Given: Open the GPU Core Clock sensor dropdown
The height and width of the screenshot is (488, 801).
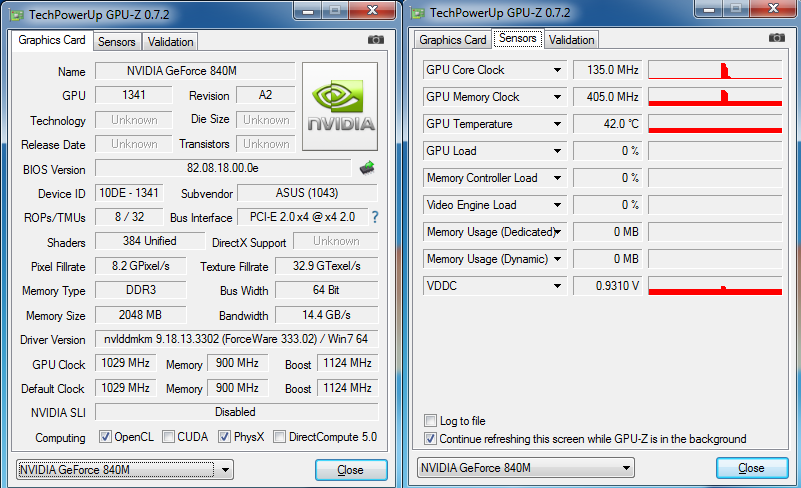Looking at the screenshot, I should (557, 70).
